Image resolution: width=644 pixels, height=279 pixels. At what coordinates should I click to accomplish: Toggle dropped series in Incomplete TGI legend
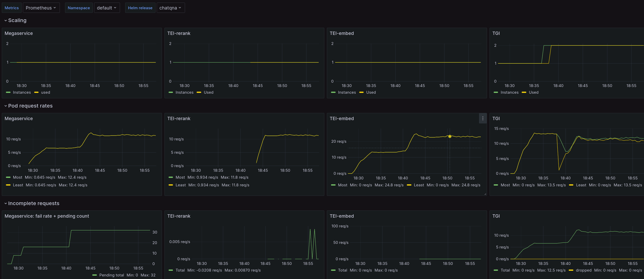pyautogui.click(x=584, y=270)
